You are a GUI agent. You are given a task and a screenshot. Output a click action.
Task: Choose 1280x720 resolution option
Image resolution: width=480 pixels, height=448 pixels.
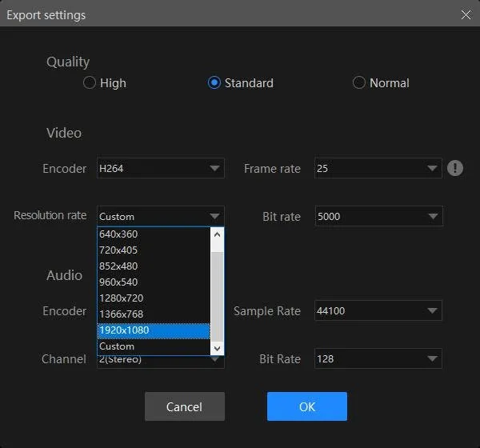coord(153,298)
